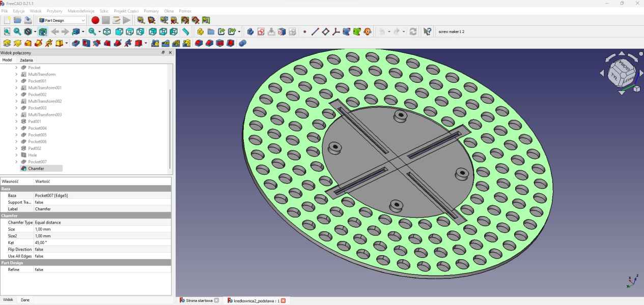This screenshot has width=644, height=305.
Task: Open the Edycja menu
Action: (19, 11)
